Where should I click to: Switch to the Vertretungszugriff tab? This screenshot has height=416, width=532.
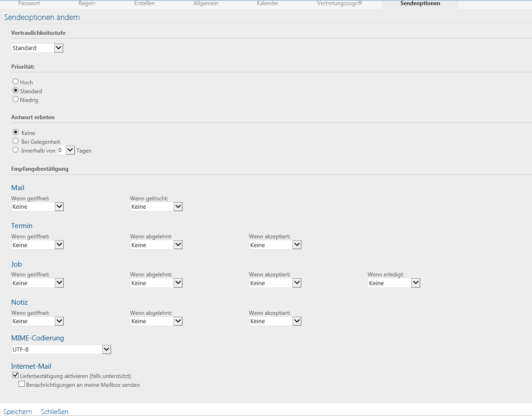[x=339, y=3]
